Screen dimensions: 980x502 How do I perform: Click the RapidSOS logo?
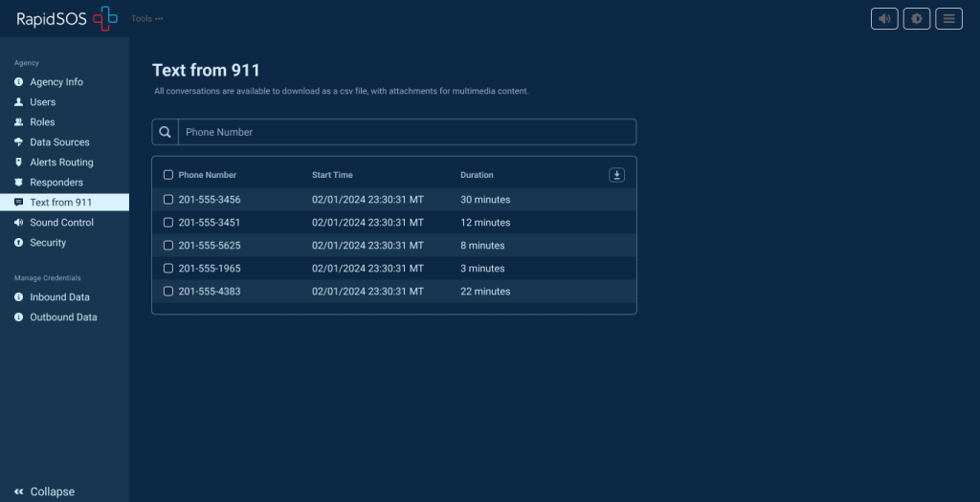(x=67, y=18)
